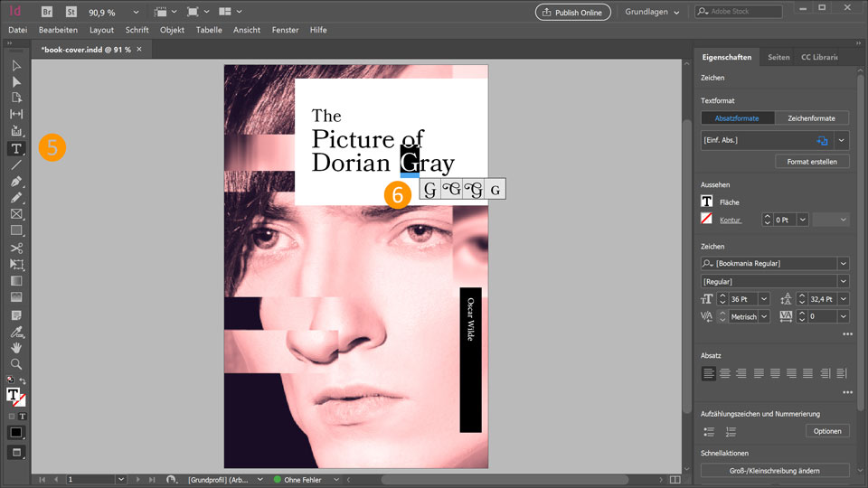Viewport: 868px width, 488px height.
Task: Set paragraph alignment to left
Action: pos(708,373)
